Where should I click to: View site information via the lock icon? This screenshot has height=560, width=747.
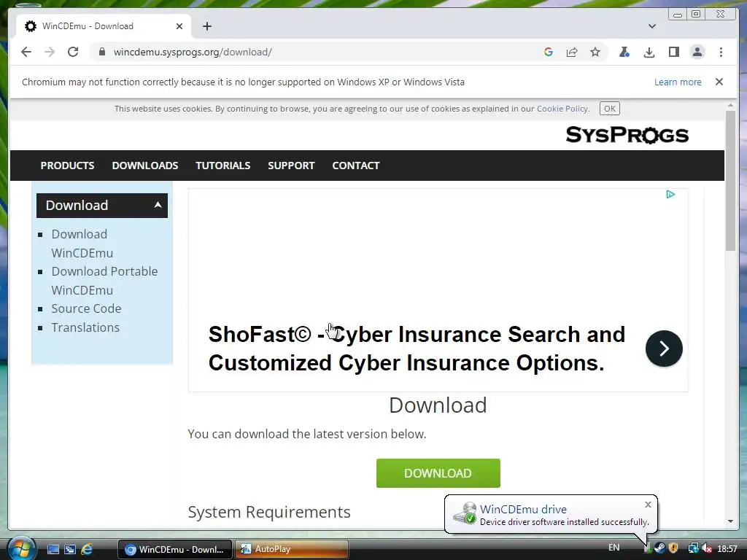click(x=101, y=52)
